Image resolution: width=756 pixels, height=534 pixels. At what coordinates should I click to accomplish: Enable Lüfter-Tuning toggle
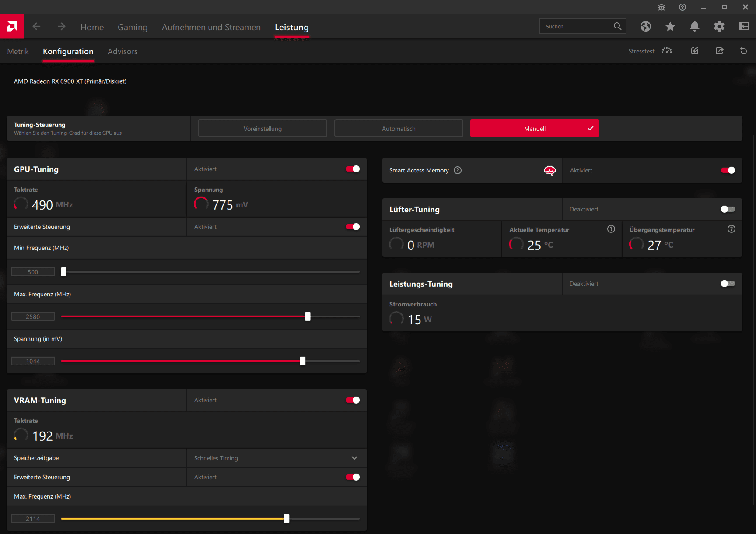click(728, 209)
